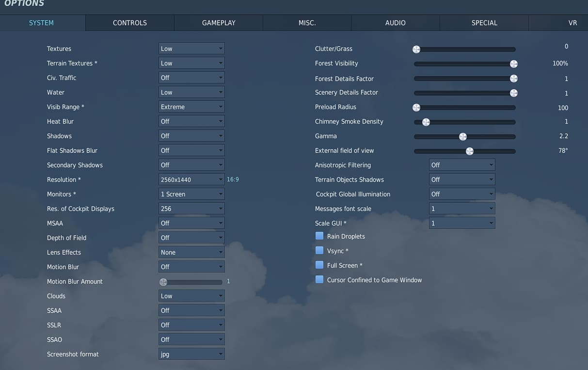Click the External field of view slider

pyautogui.click(x=469, y=151)
